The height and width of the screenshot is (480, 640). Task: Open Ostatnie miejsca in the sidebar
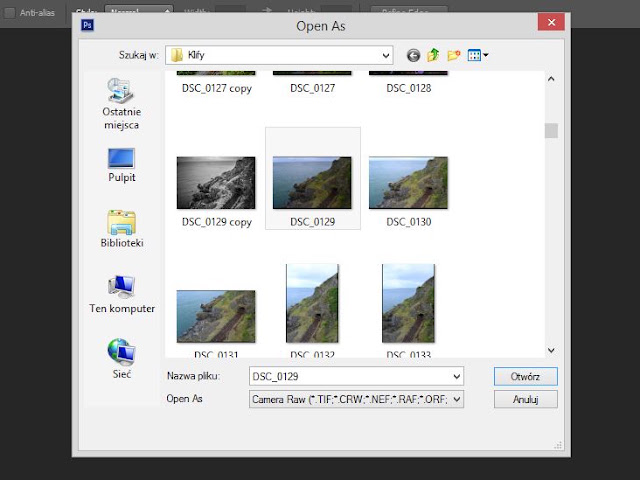[122, 104]
